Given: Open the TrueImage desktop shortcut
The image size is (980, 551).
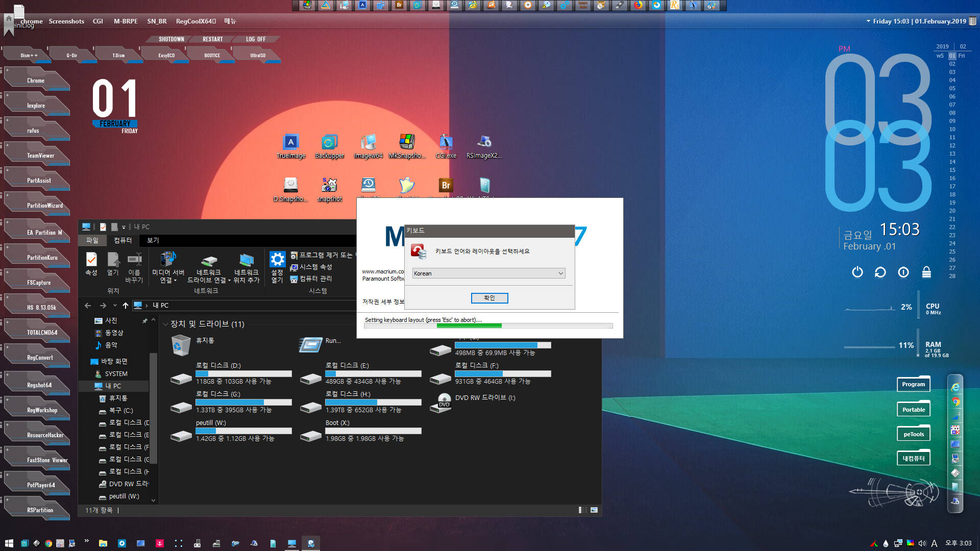Looking at the screenshot, I should [290, 146].
